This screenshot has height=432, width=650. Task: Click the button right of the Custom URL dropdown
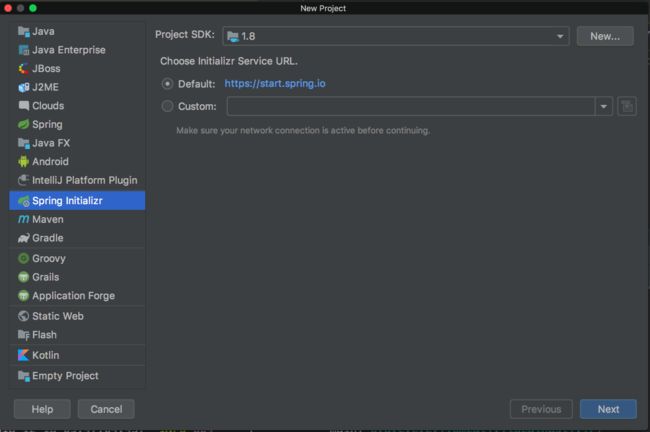click(627, 107)
